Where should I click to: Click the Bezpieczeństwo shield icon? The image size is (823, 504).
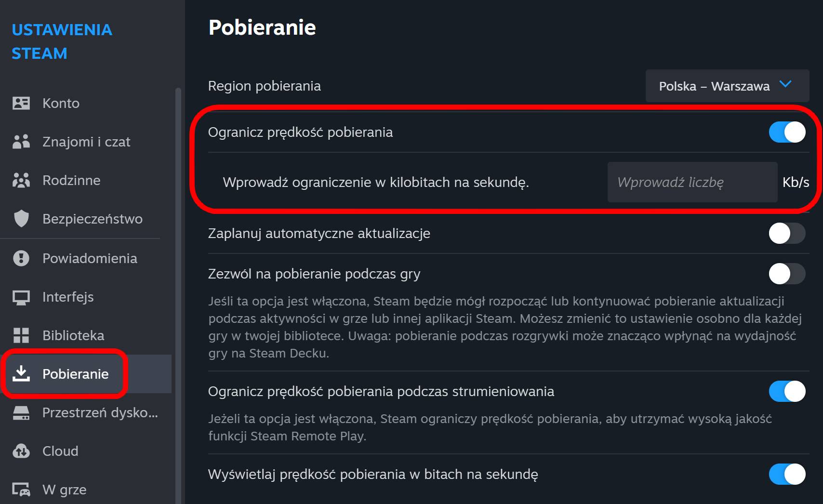[x=21, y=219]
